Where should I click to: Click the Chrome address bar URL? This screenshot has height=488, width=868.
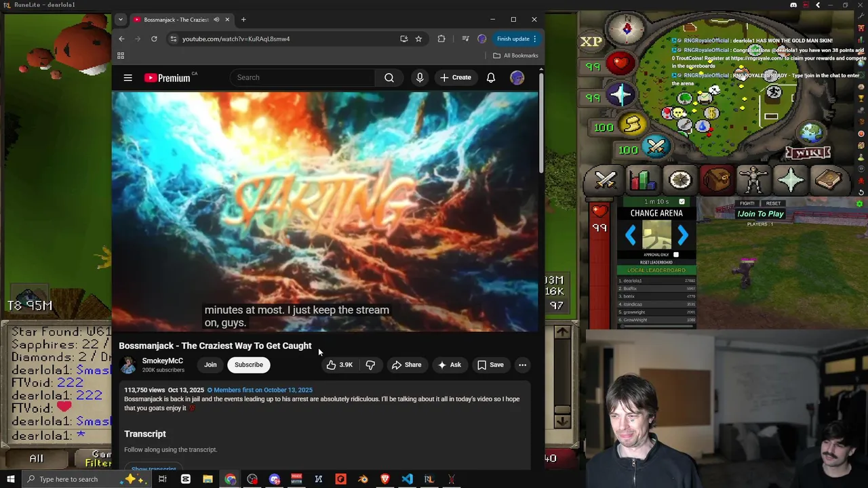[x=236, y=39]
